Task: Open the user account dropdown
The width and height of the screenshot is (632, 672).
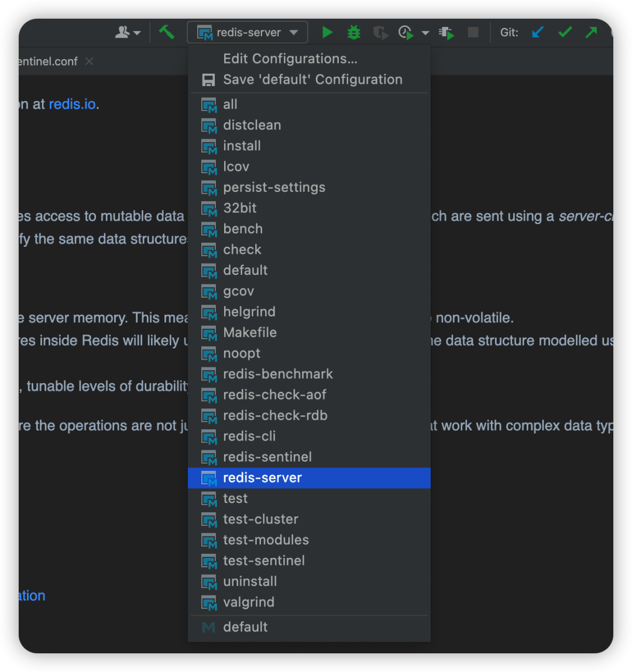Action: [x=128, y=33]
